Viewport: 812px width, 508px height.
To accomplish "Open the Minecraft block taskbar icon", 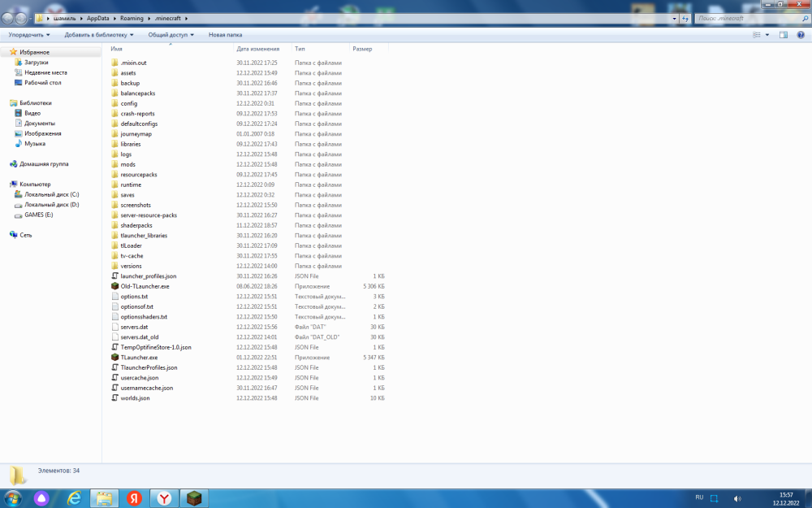I will tap(194, 499).
